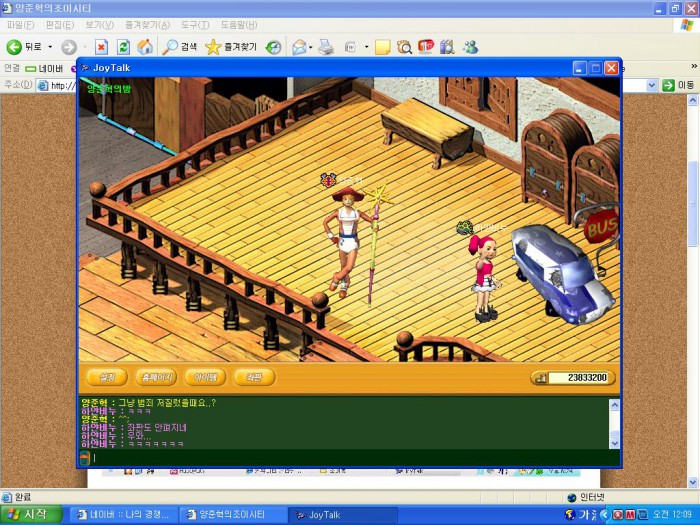Click the chat log scrollbar down arrow
The width and height of the screenshot is (700, 525).
(x=614, y=443)
